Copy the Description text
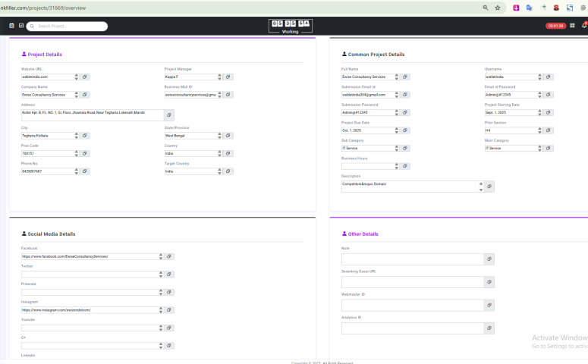This screenshot has width=588, height=364. tap(489, 186)
